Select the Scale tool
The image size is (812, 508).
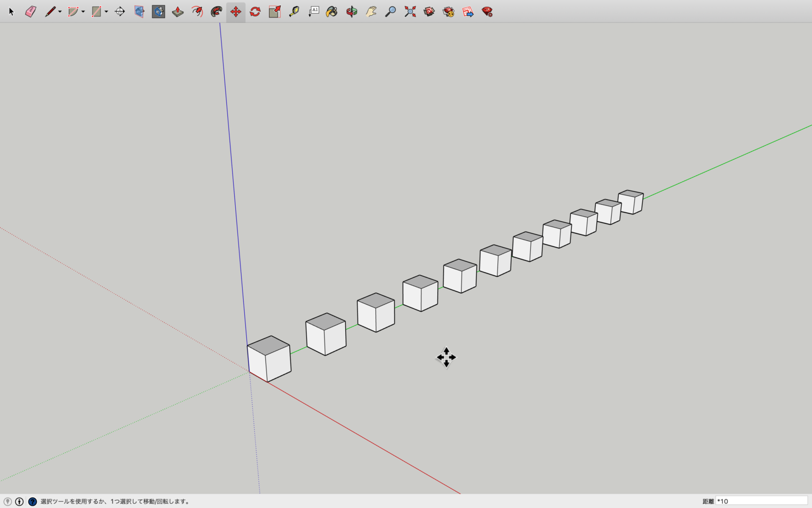point(274,12)
